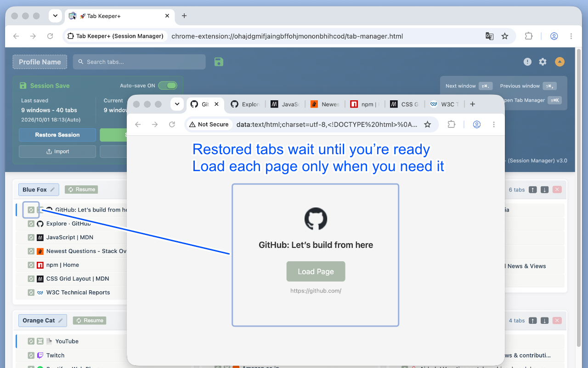Open a new tab in the front window
The width and height of the screenshot is (588, 368).
472,104
